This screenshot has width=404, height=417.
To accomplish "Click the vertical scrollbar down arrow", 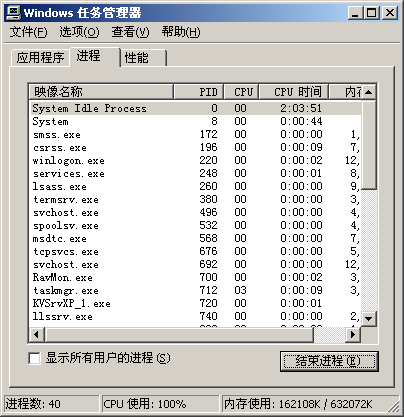I will click(369, 319).
